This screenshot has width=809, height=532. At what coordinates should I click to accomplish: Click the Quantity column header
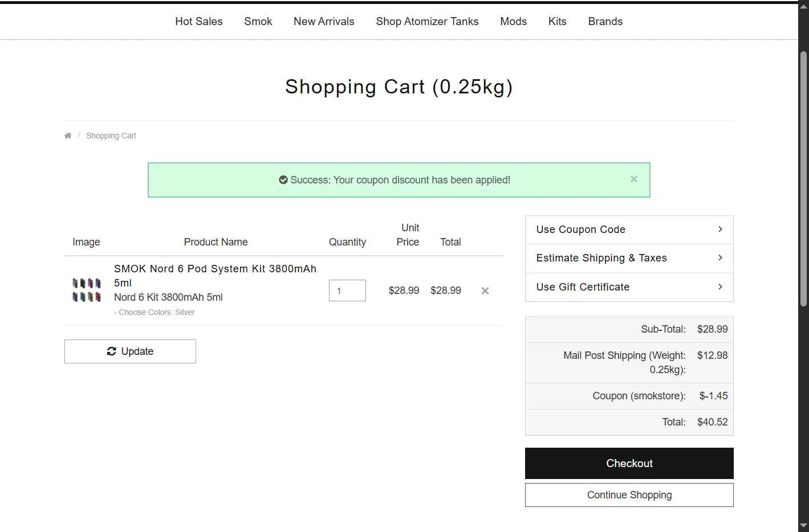tap(347, 242)
